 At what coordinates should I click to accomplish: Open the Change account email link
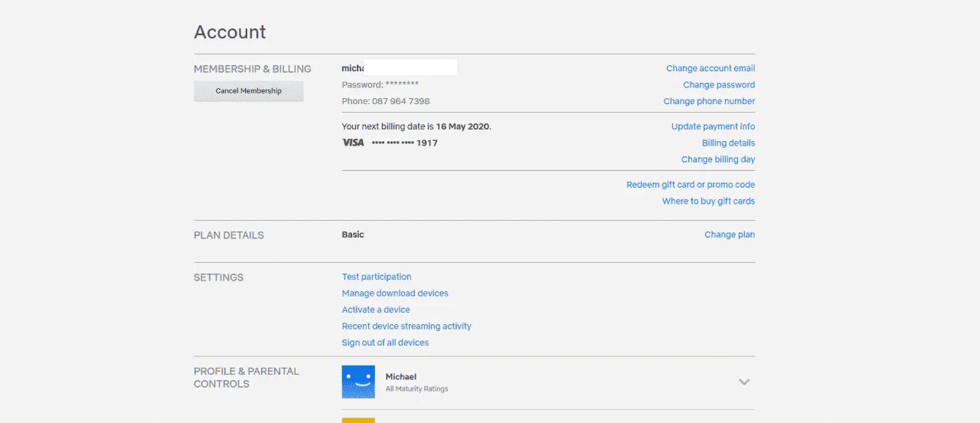click(710, 69)
